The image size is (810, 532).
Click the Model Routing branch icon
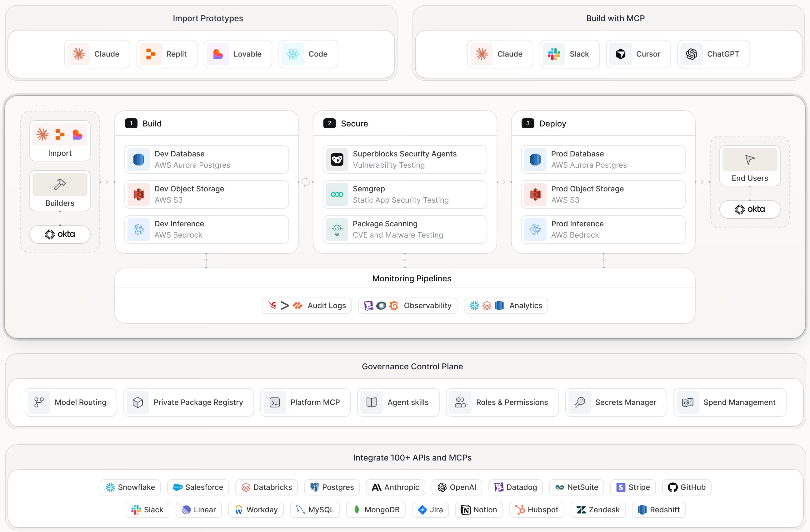coord(39,402)
